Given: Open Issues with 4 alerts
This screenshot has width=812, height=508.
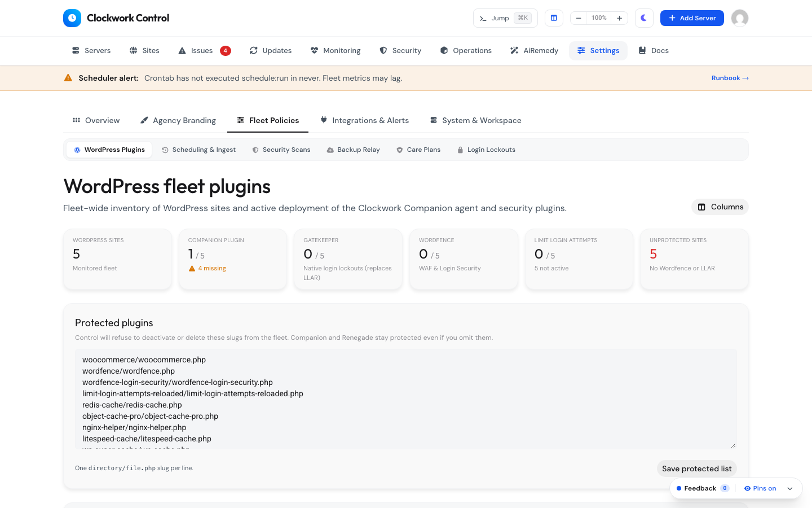Looking at the screenshot, I should pos(204,51).
